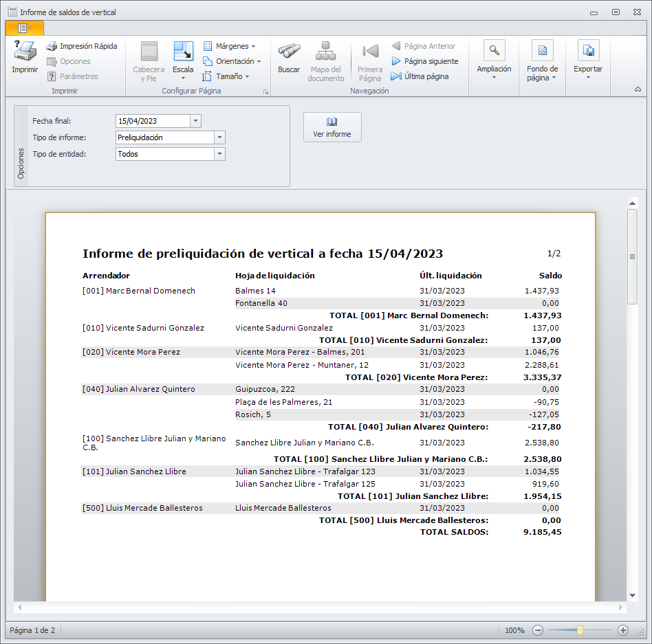The width and height of the screenshot is (652, 644).
Task: Click the window title bar app icon
Action: 12,12
